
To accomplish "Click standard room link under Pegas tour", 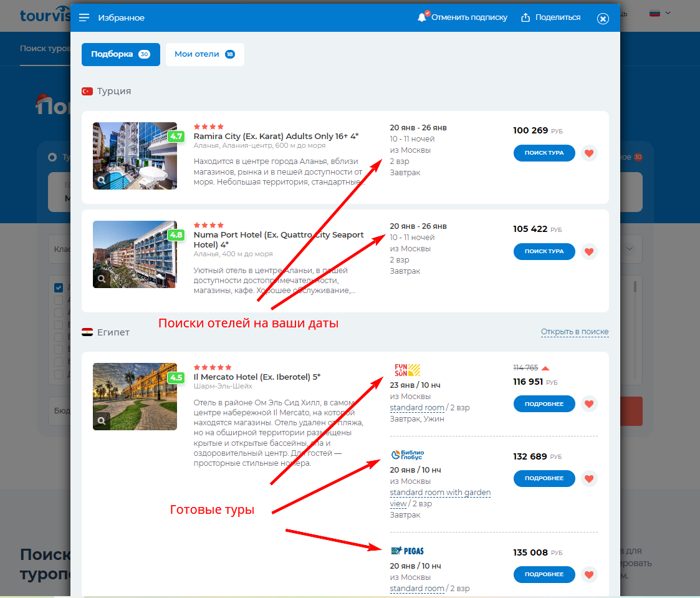I will point(417,589).
